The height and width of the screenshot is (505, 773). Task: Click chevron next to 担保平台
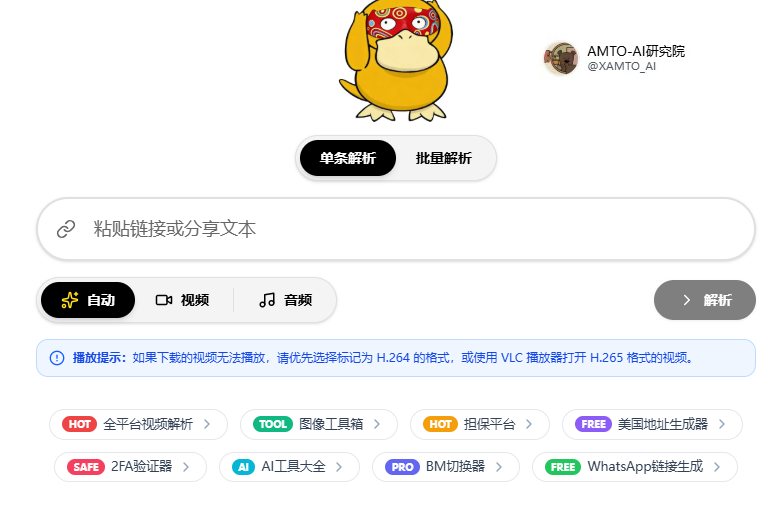click(x=529, y=424)
